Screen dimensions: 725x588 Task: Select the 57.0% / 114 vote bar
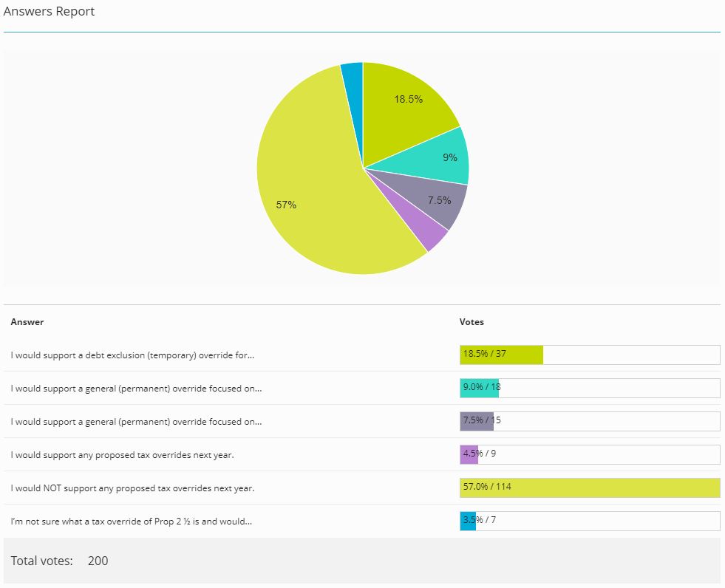pyautogui.click(x=590, y=488)
